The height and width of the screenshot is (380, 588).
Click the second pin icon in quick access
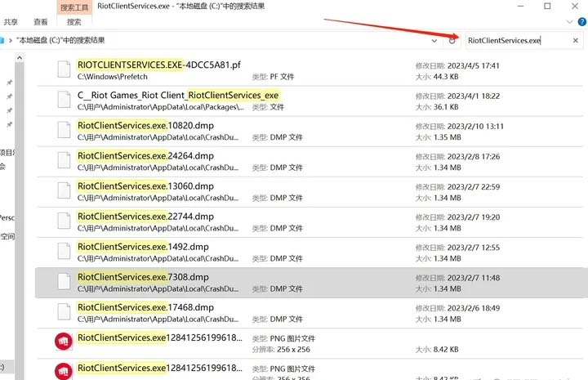point(9,96)
